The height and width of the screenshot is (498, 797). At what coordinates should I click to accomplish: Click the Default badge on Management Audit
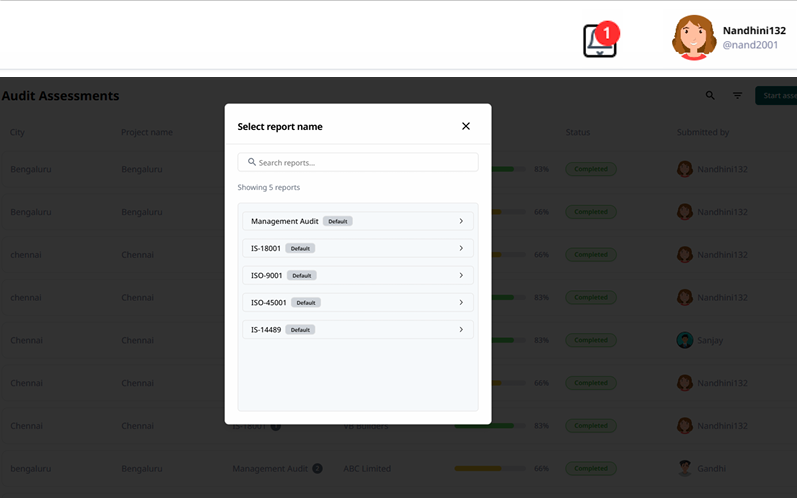338,221
